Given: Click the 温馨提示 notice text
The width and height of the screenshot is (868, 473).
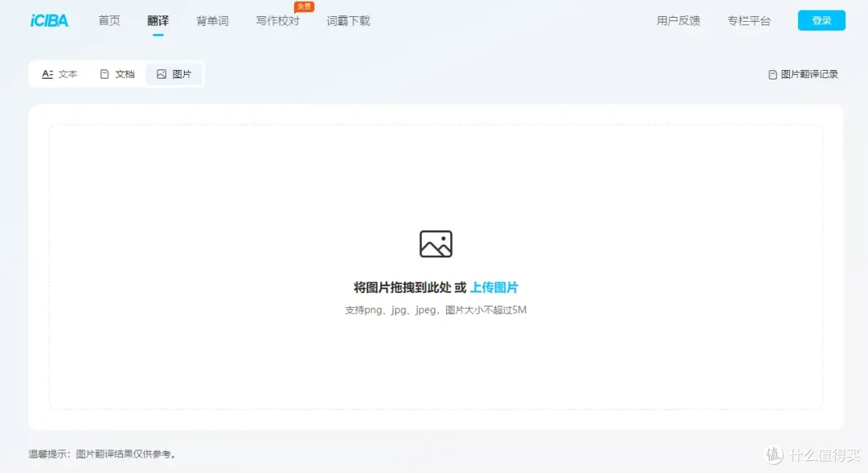Looking at the screenshot, I should [103, 454].
